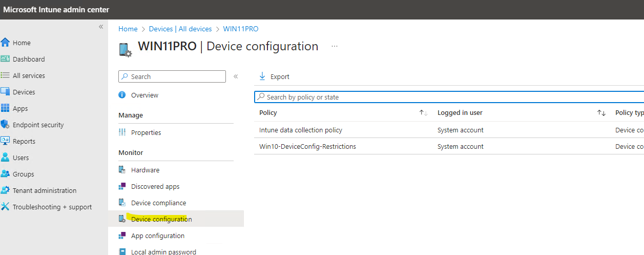This screenshot has height=255, width=644.
Task: Open the Discovered apps blade item
Action: 155,186
